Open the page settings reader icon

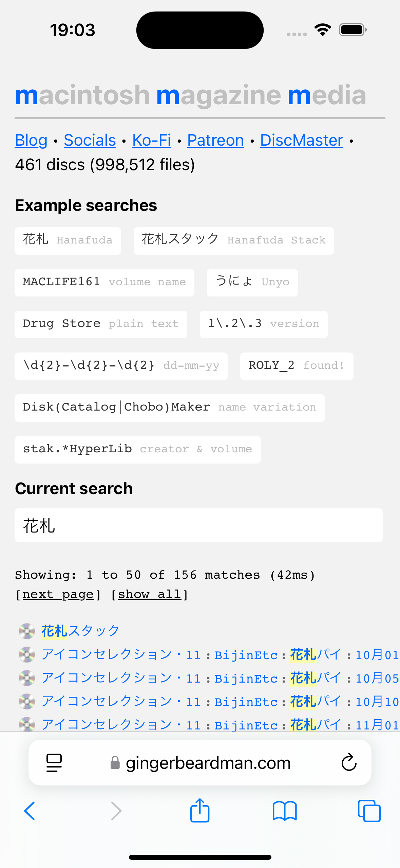tap(54, 763)
